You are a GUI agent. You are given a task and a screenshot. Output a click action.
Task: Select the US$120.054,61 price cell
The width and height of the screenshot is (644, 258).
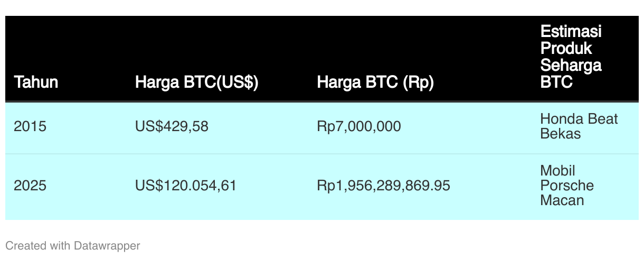[186, 186]
